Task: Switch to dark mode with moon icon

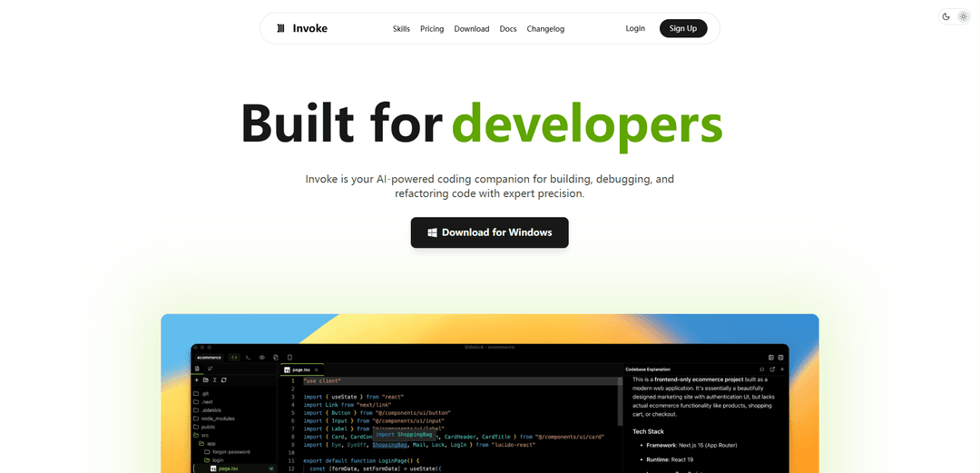Action: point(946,16)
